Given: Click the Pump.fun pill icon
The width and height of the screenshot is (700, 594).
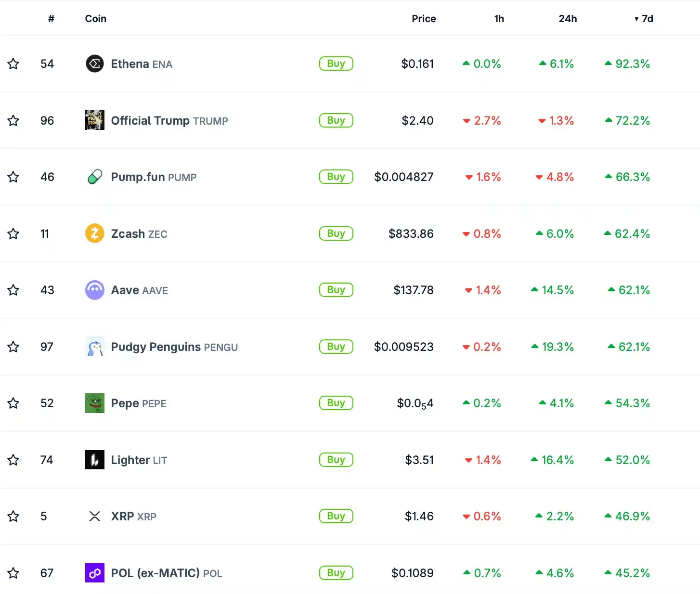Looking at the screenshot, I should (x=95, y=177).
